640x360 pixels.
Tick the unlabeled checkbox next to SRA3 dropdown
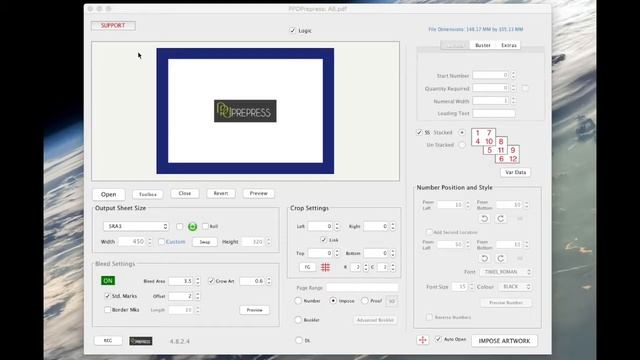(180, 226)
